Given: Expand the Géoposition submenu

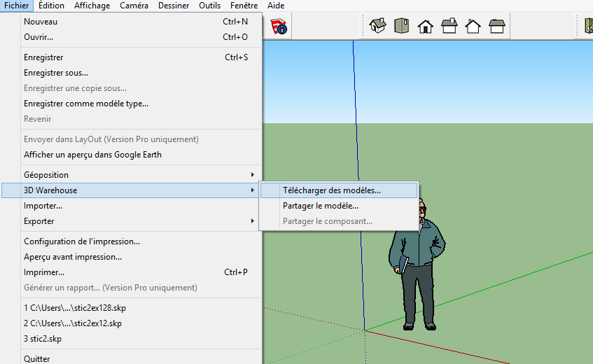Looking at the screenshot, I should [x=132, y=175].
